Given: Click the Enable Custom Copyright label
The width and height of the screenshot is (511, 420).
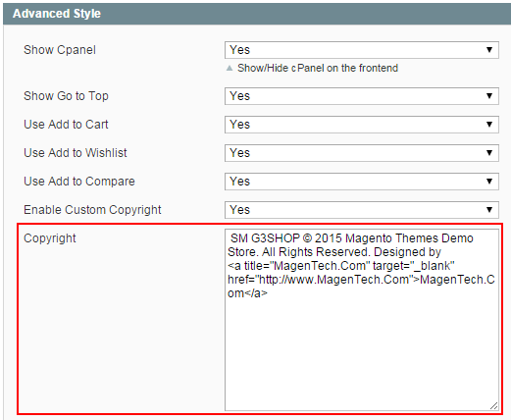Looking at the screenshot, I should (x=92, y=210).
